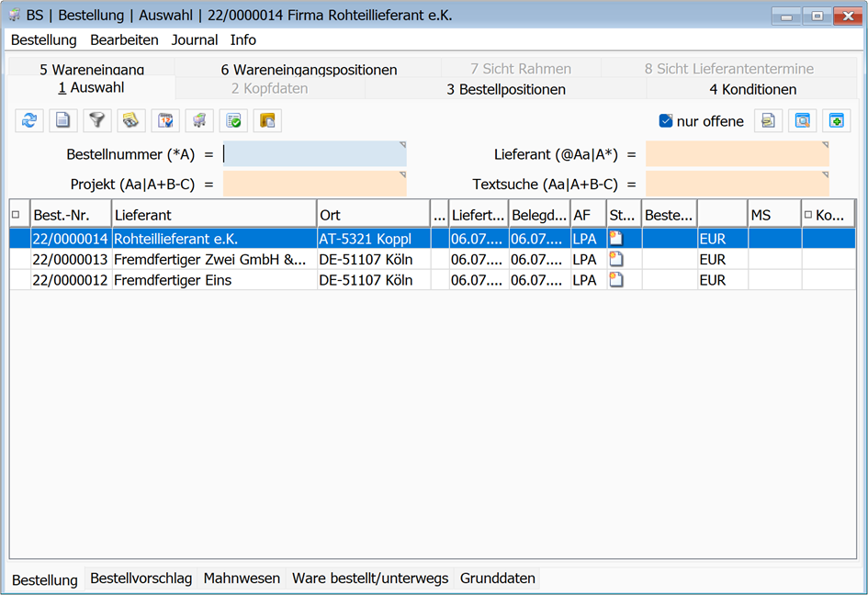Sort by the 'Ort' column header
This screenshot has height=595, width=868.
[x=372, y=215]
